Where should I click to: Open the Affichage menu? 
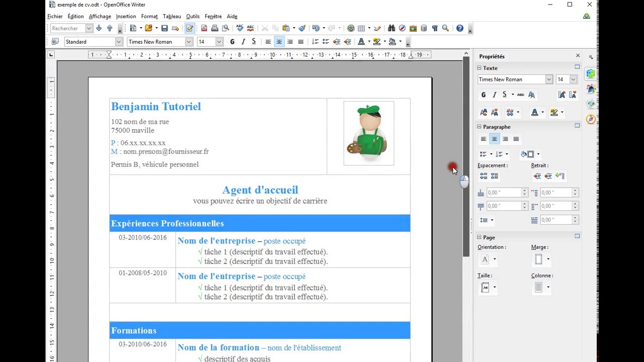pos(100,17)
